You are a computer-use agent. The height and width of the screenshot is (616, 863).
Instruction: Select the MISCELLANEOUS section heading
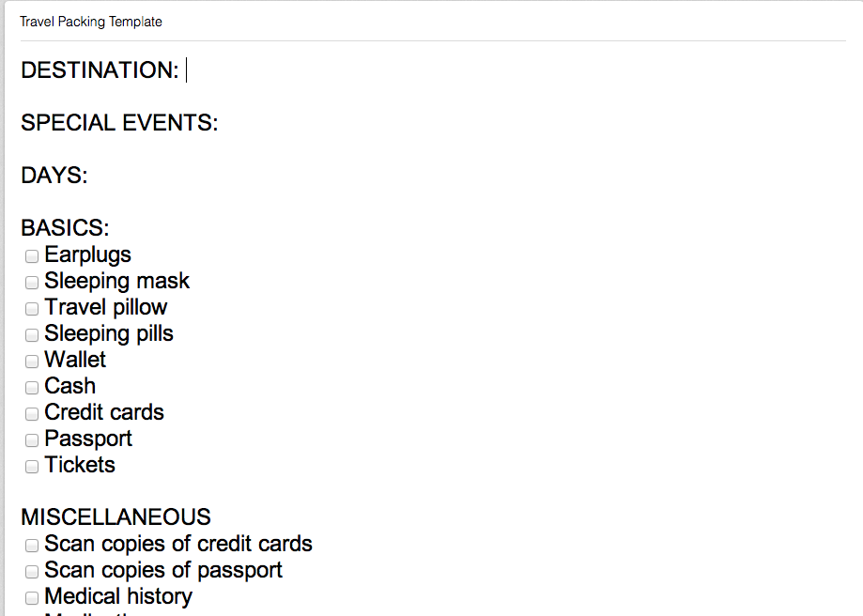(116, 517)
